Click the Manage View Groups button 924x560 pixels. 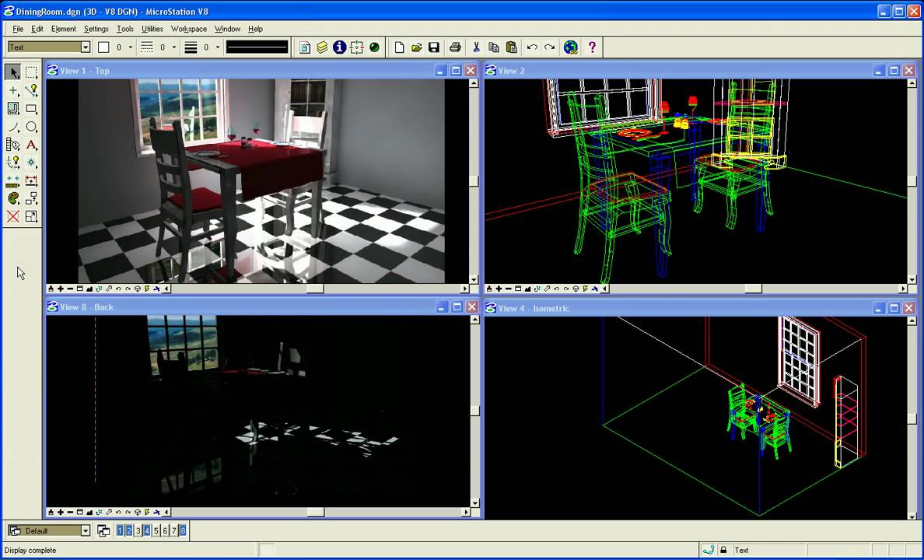(103, 530)
